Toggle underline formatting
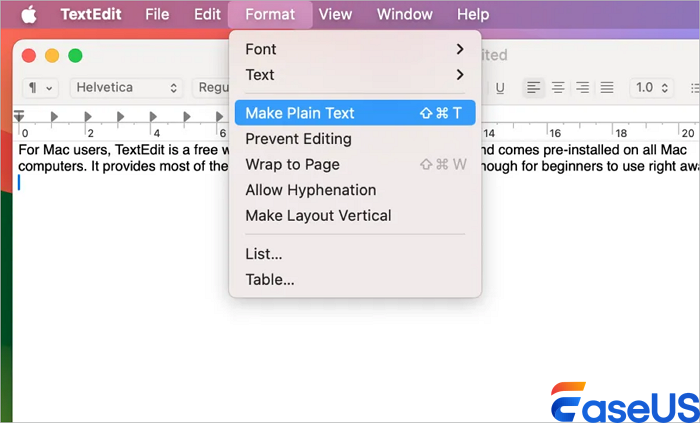 click(x=500, y=88)
